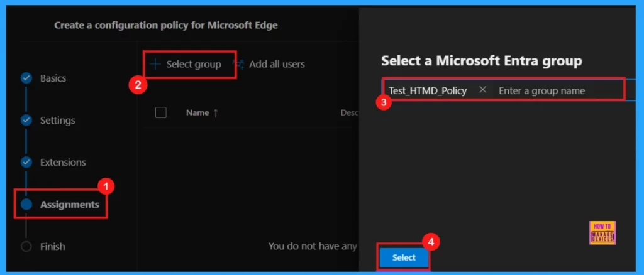Click the Select a Microsoft Entra group heading
This screenshot has width=644, height=275.
[481, 61]
